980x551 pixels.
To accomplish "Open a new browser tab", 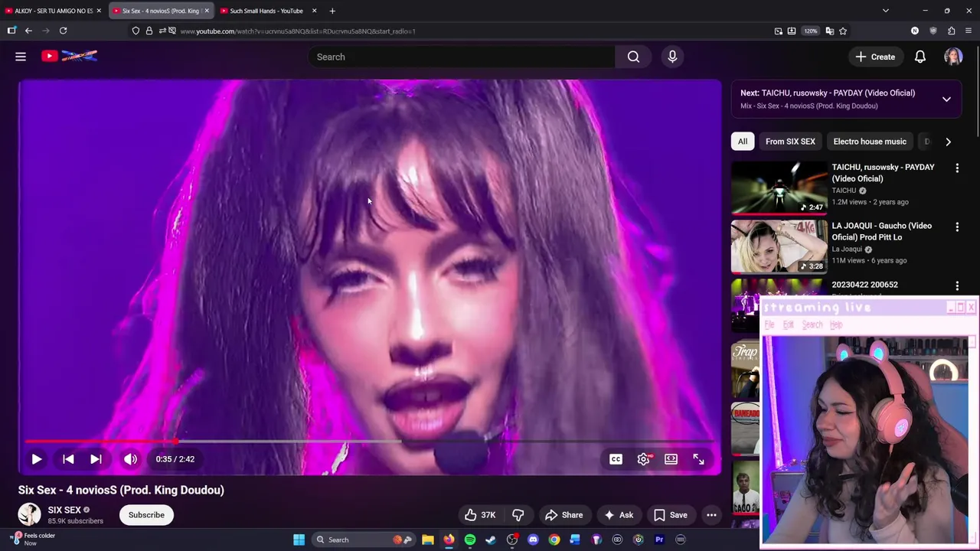I will coord(332,11).
